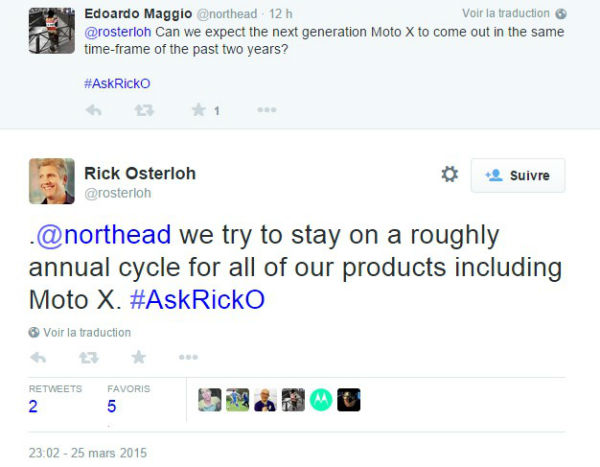Screen dimensions: 600x467
Task: View the Retweets count list
Action: (34, 406)
